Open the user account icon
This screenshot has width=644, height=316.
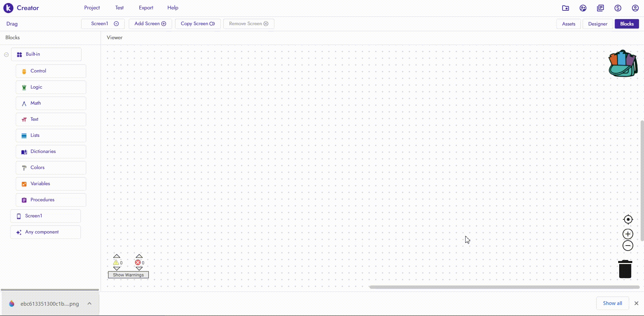(x=635, y=8)
